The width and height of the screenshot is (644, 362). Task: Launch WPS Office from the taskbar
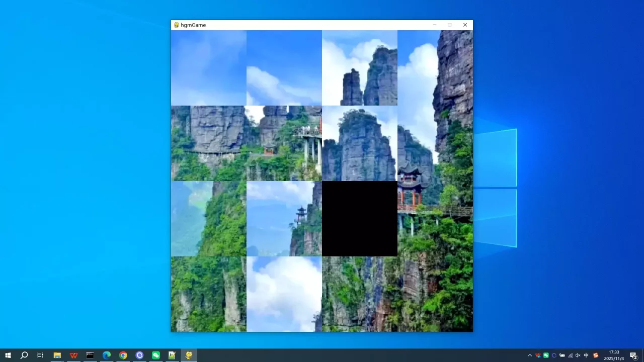tap(73, 355)
